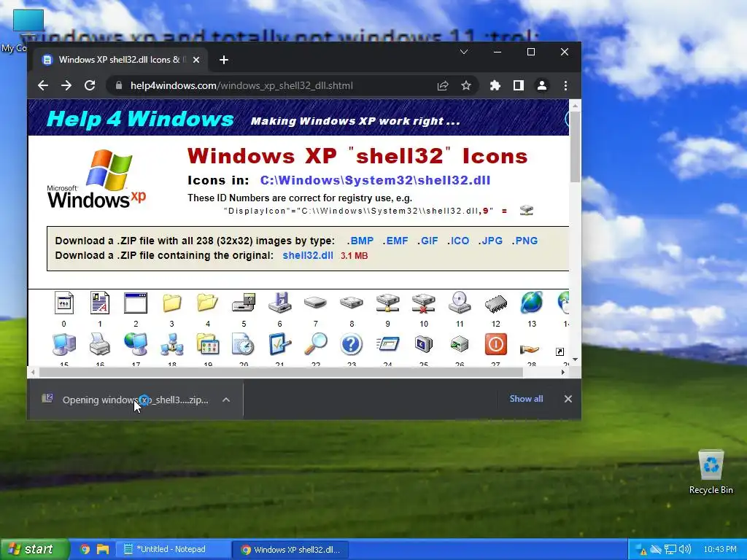Click the printer icon in second row
This screenshot has width=747, height=560.
pyautogui.click(x=99, y=344)
